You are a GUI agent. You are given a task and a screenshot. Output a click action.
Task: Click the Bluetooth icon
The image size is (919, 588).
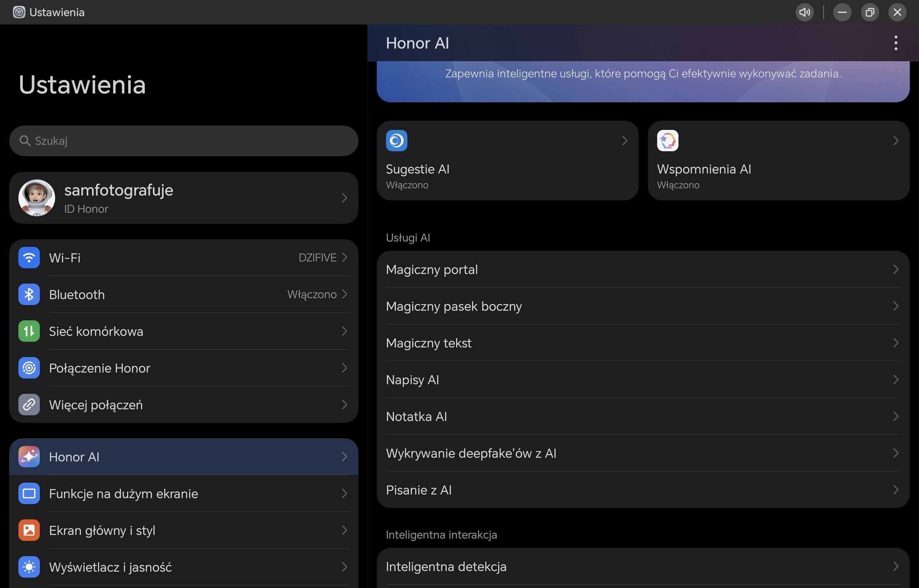29,294
